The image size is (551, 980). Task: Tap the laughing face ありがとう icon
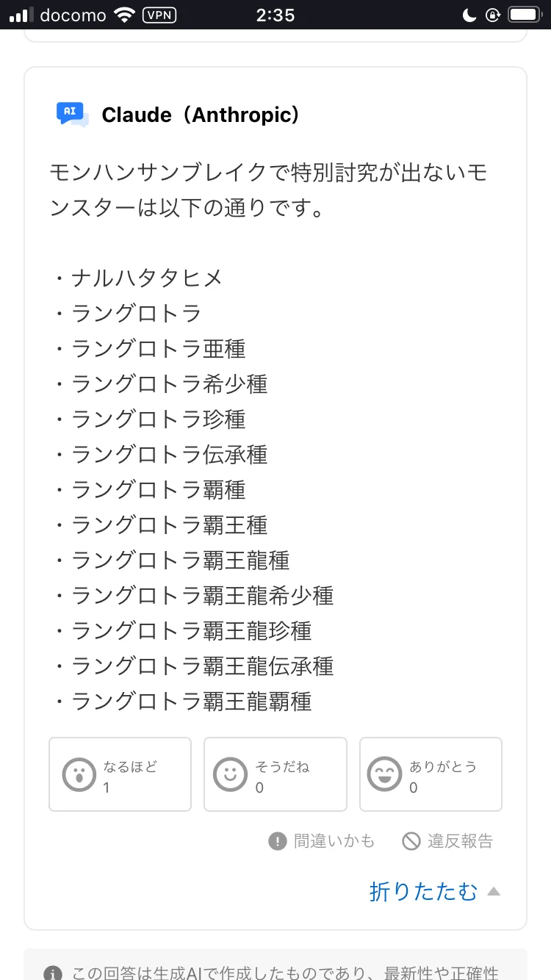[x=384, y=775]
